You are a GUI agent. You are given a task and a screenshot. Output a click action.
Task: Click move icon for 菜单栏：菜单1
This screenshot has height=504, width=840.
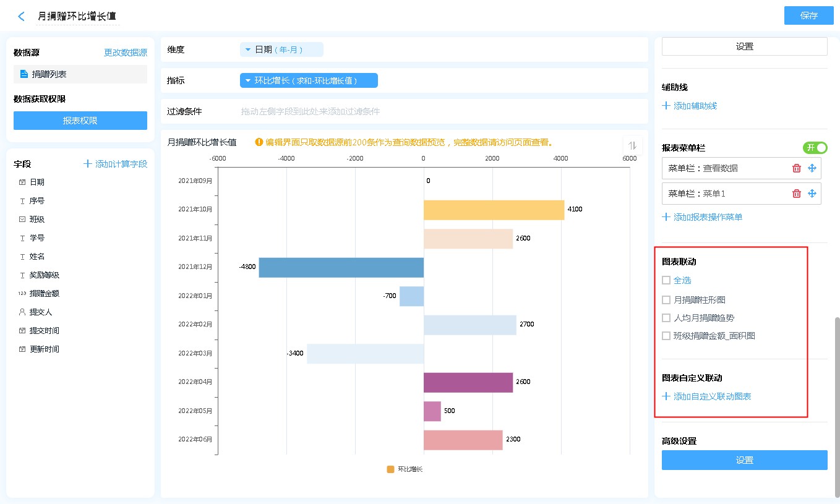[x=812, y=194]
